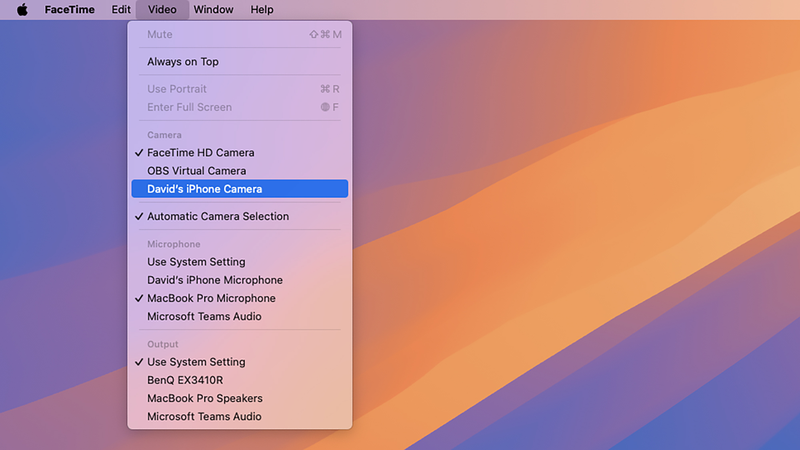Open the Help menu
Screen dimensions: 800x450
click(x=262, y=10)
